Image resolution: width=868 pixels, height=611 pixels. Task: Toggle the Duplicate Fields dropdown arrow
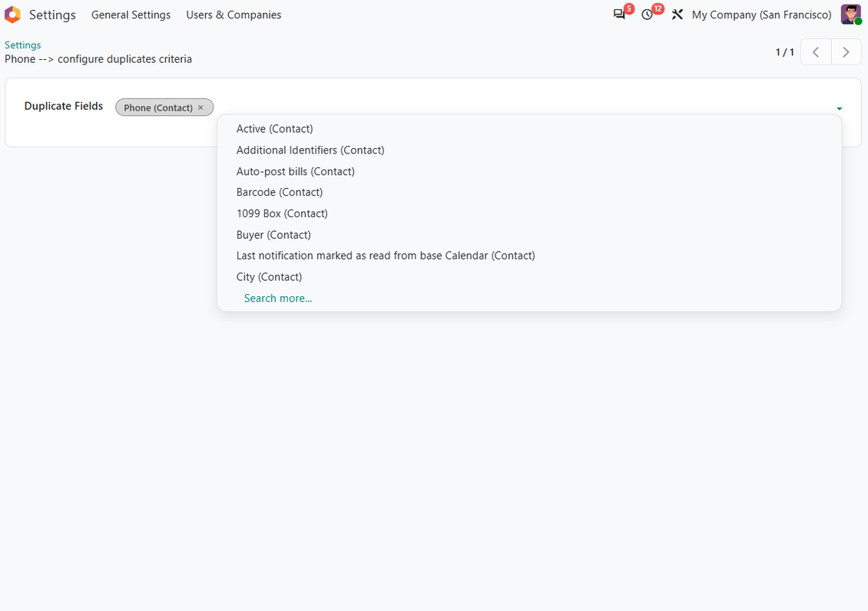[x=840, y=108]
